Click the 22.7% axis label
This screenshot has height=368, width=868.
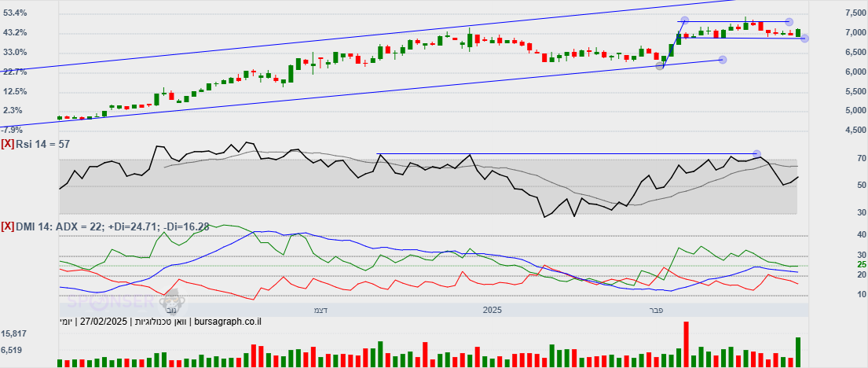(x=14, y=72)
